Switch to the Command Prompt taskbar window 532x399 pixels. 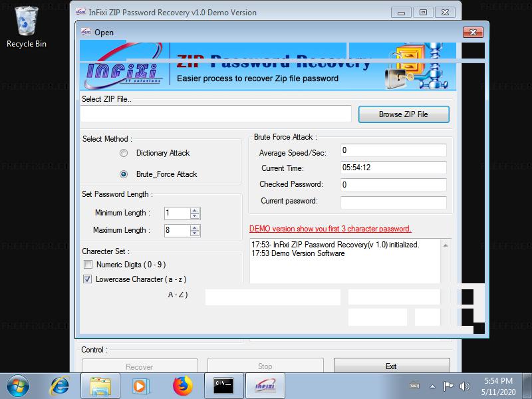coord(224,386)
